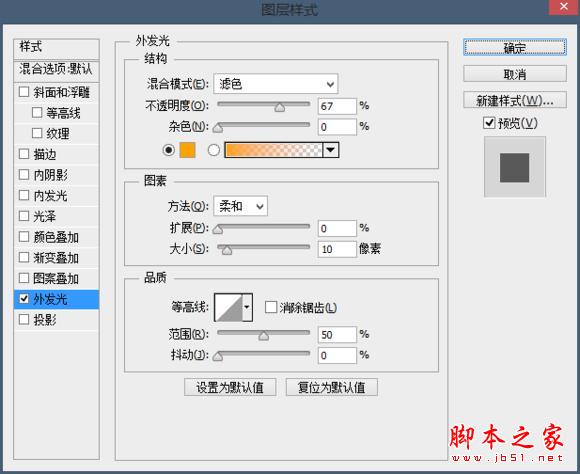
Task: Click the 复位为默认值 button
Action: [x=332, y=387]
